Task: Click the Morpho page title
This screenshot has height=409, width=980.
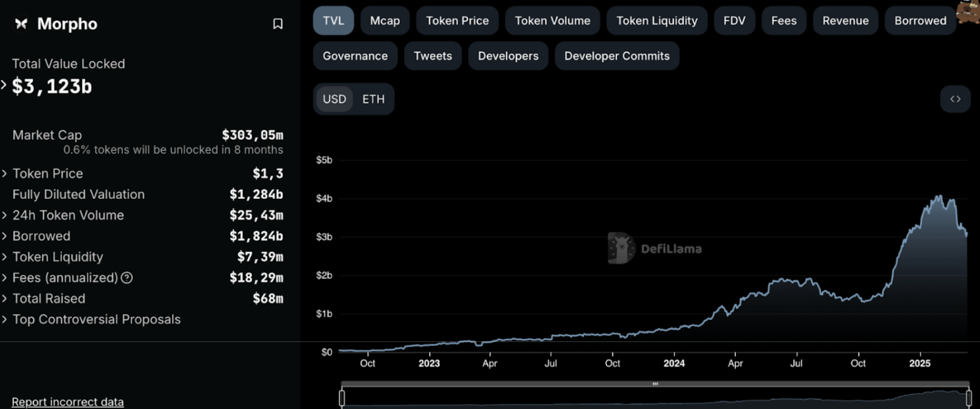Action: click(67, 24)
